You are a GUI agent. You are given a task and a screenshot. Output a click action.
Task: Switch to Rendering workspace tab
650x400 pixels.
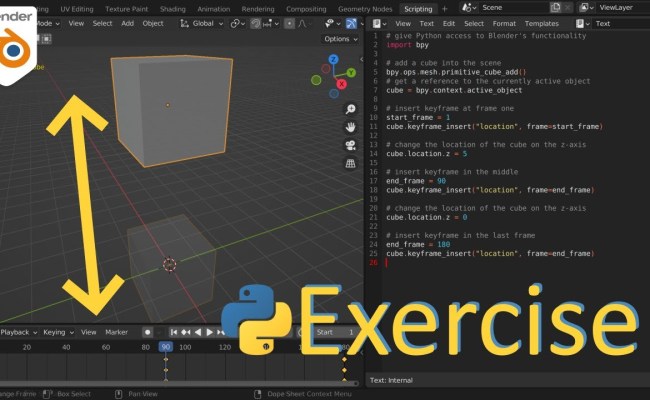(x=258, y=9)
